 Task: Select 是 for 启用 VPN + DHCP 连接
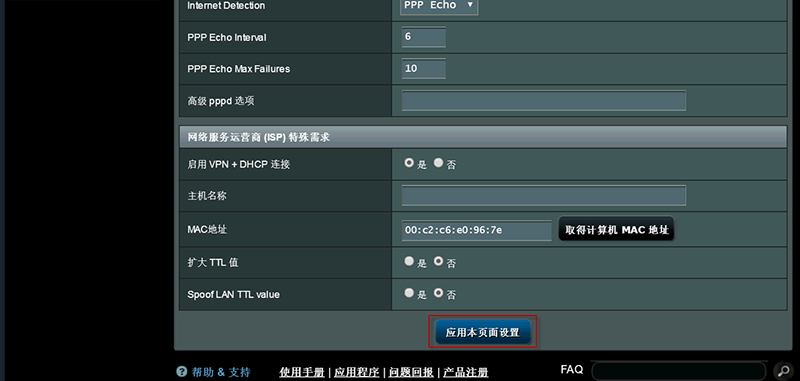coord(409,163)
